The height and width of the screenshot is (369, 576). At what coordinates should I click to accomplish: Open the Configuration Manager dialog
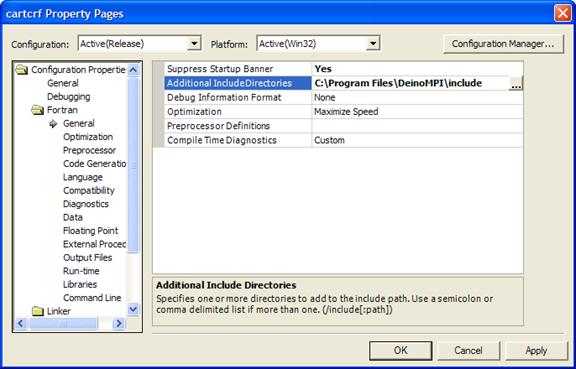tap(503, 44)
